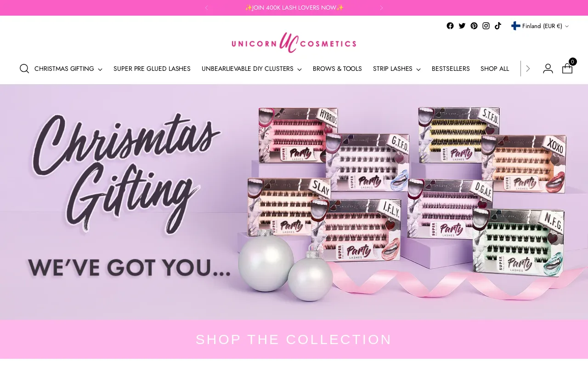Open the TikTok social link icon
Viewport: 588px width, 368px height.
pos(498,26)
